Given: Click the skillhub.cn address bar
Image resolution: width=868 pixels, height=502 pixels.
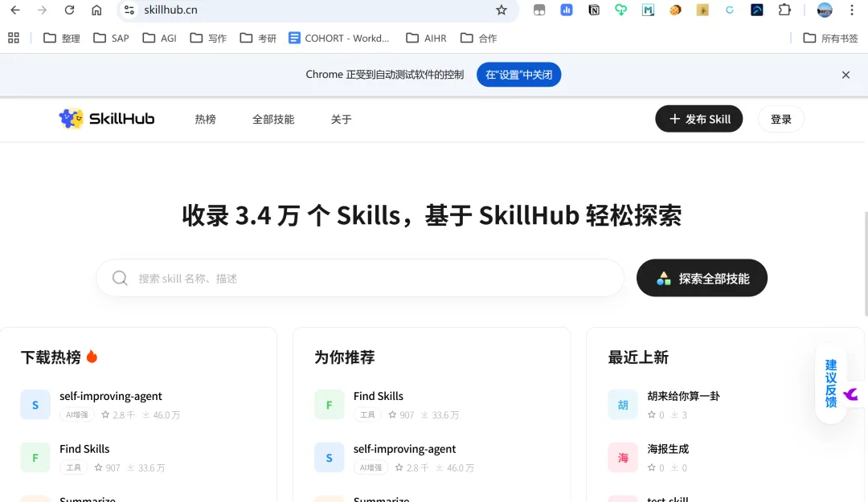Looking at the screenshot, I should tap(318, 10).
